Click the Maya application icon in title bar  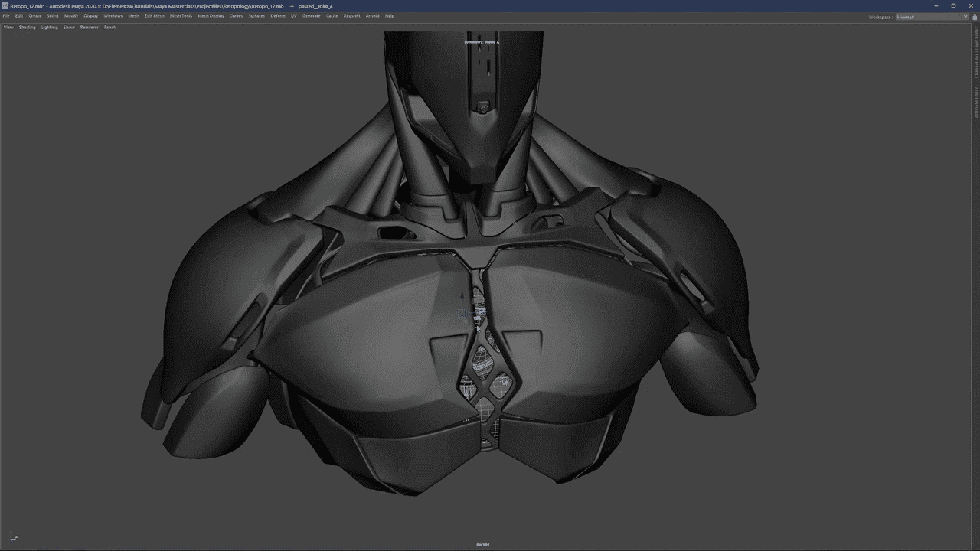pos(5,6)
